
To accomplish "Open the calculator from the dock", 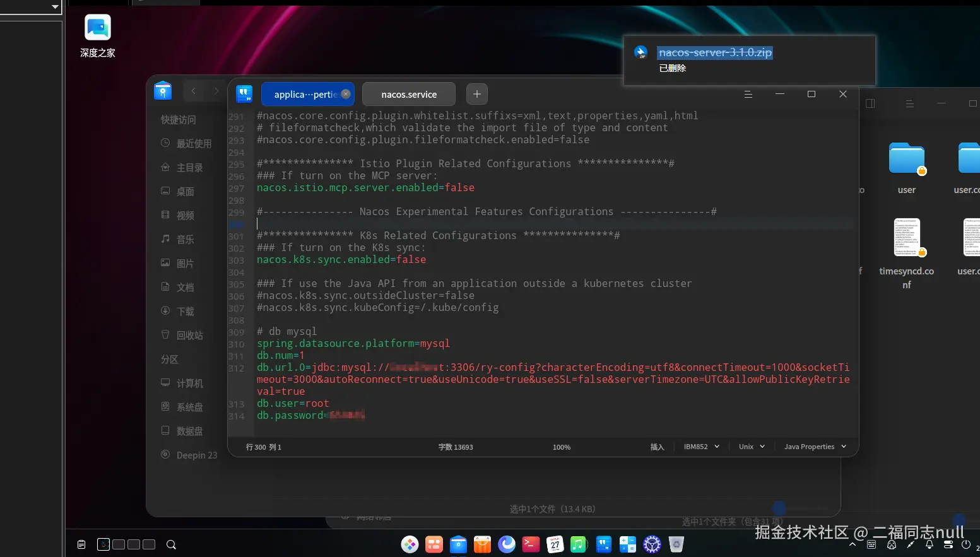I will 628,544.
